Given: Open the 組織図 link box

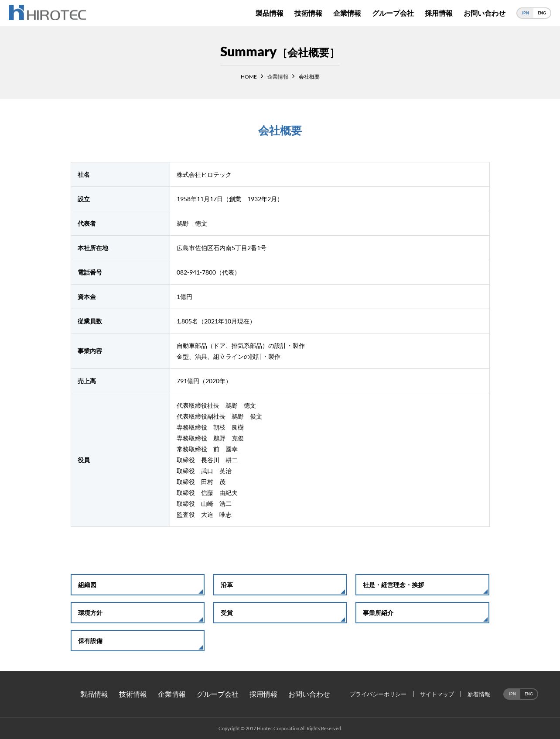Looking at the screenshot, I should point(137,585).
